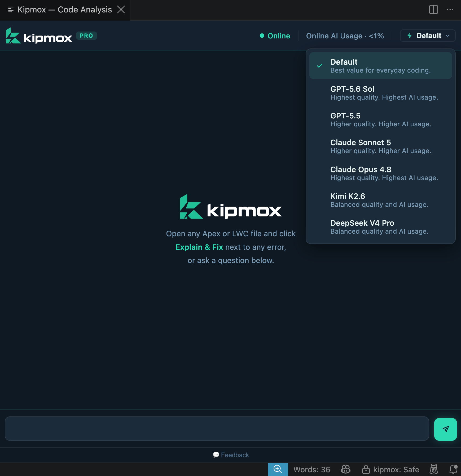Select the Kipmox — Code Analysis tab
461x476 pixels.
pos(65,10)
